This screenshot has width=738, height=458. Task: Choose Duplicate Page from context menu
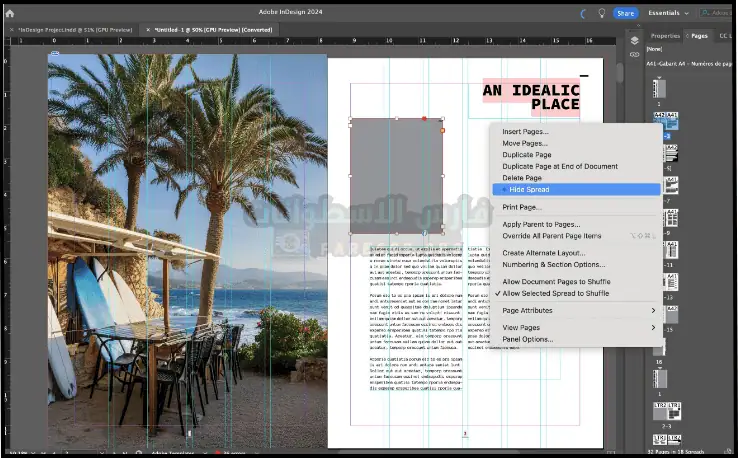pos(526,155)
